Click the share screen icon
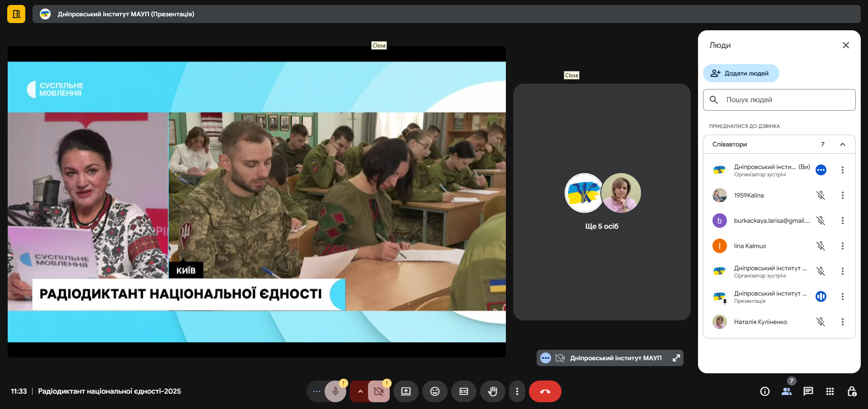868x409 pixels. pyautogui.click(x=406, y=391)
